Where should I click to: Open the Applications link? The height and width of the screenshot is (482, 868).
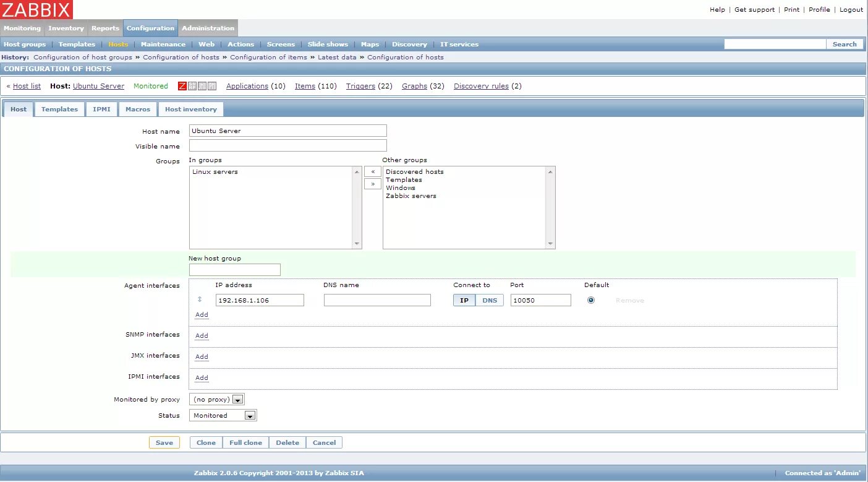click(247, 86)
